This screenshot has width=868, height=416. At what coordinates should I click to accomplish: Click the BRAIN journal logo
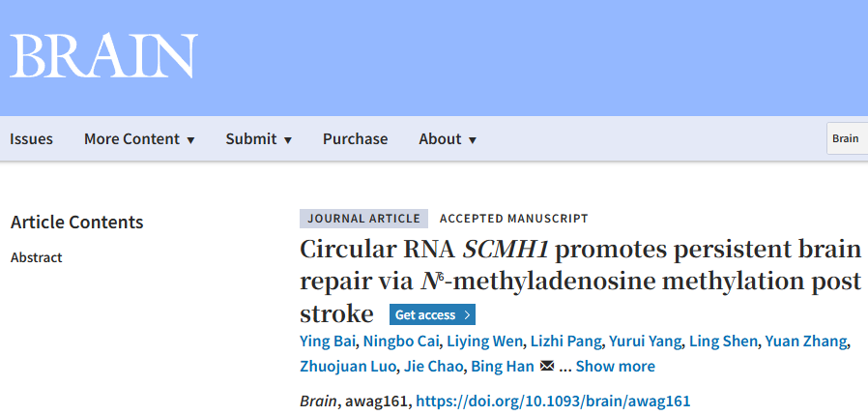point(103,56)
